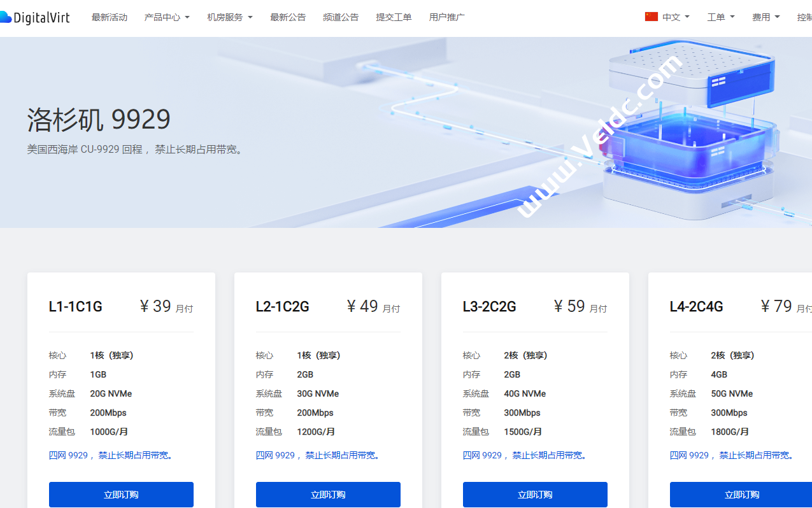This screenshot has height=508, width=812.
Task: Select the L2-1C2G plan title
Action: pos(282,306)
